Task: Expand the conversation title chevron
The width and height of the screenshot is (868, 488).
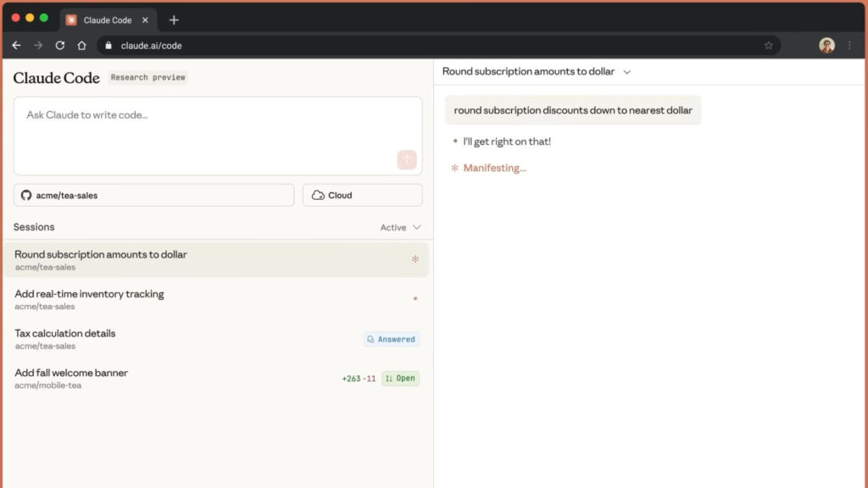Action: click(626, 72)
